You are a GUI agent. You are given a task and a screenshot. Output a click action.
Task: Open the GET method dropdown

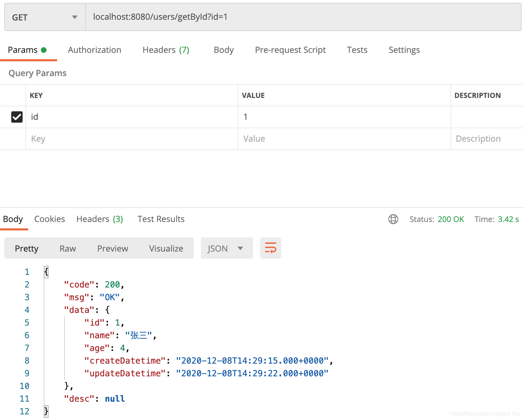click(x=45, y=17)
